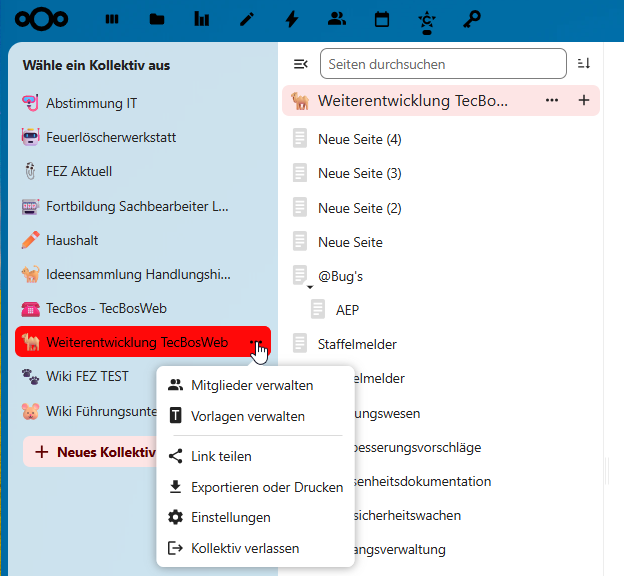Screen dimensions: 624x576
Task: Open the Calendar app icon
Action: [x=382, y=19]
